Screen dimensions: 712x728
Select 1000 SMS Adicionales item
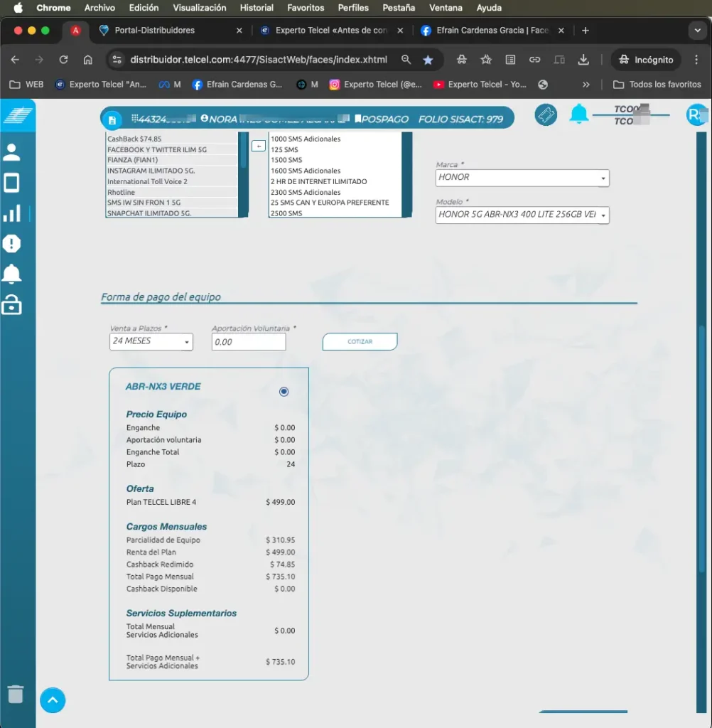[x=335, y=139]
